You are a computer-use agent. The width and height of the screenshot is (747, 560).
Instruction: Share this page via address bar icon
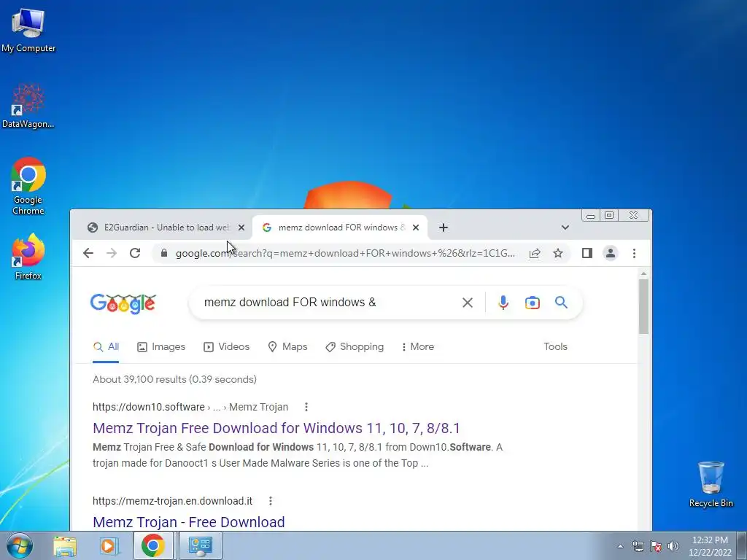(535, 253)
